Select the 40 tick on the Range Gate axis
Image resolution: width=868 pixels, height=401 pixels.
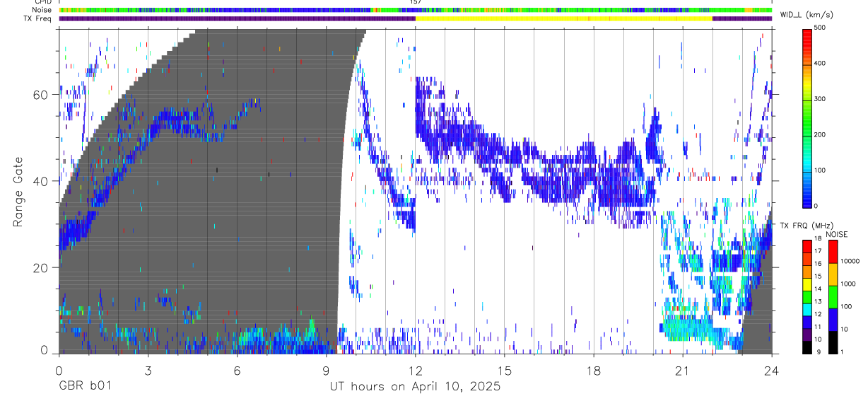(39, 181)
